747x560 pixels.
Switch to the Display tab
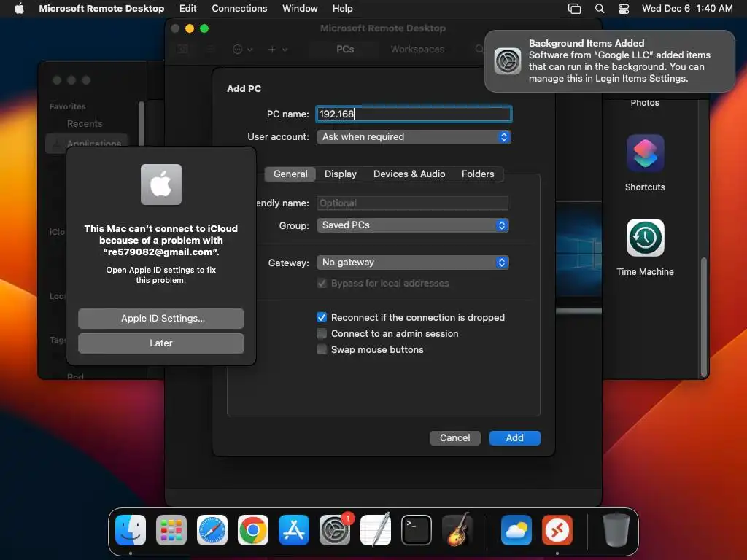pos(340,174)
